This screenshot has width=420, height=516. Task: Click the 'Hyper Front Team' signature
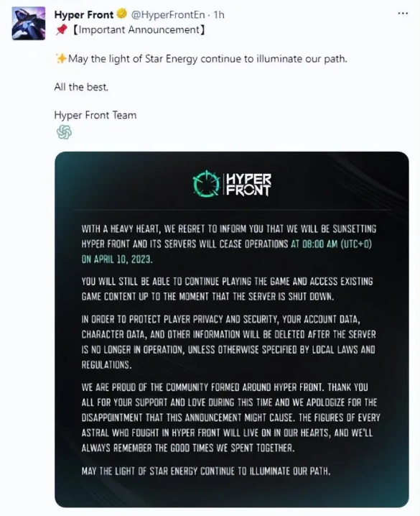(95, 115)
